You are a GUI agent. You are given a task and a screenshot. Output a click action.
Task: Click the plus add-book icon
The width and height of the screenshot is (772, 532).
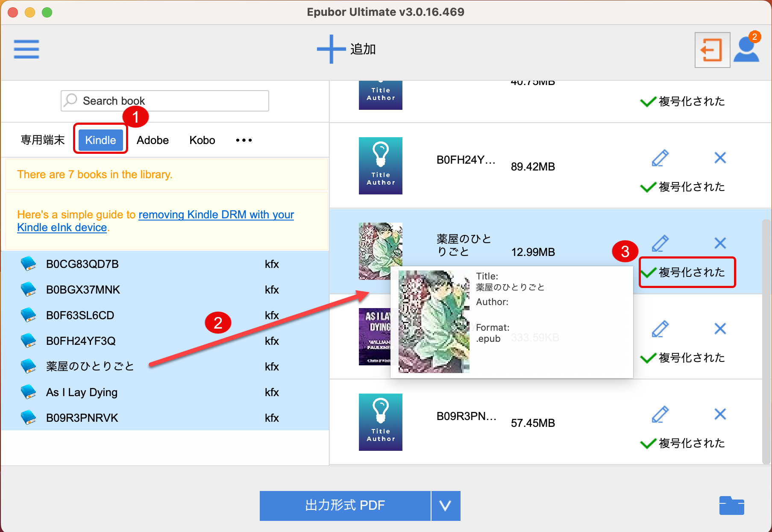[x=331, y=49]
